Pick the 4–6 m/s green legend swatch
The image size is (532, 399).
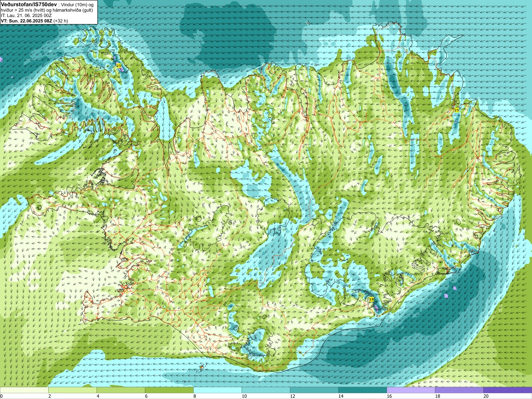(121, 390)
